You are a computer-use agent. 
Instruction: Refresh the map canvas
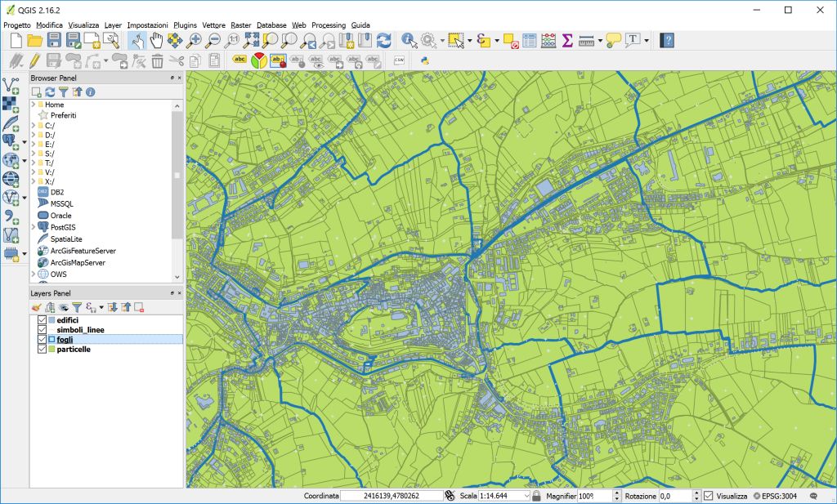(384, 41)
